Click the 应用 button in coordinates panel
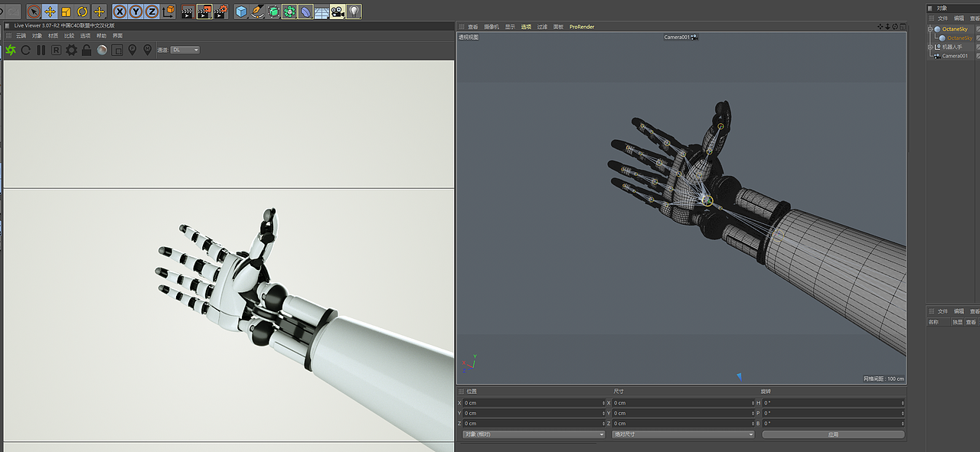The width and height of the screenshot is (980, 452). (833, 434)
